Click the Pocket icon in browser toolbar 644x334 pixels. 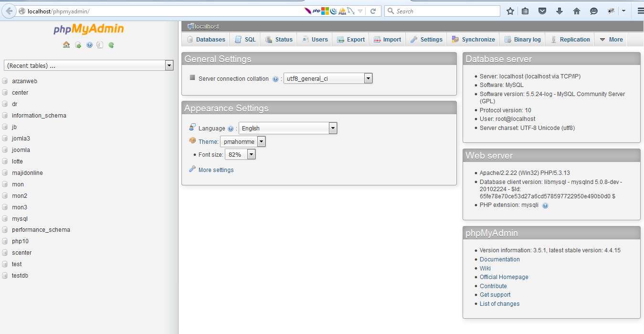pyautogui.click(x=542, y=11)
